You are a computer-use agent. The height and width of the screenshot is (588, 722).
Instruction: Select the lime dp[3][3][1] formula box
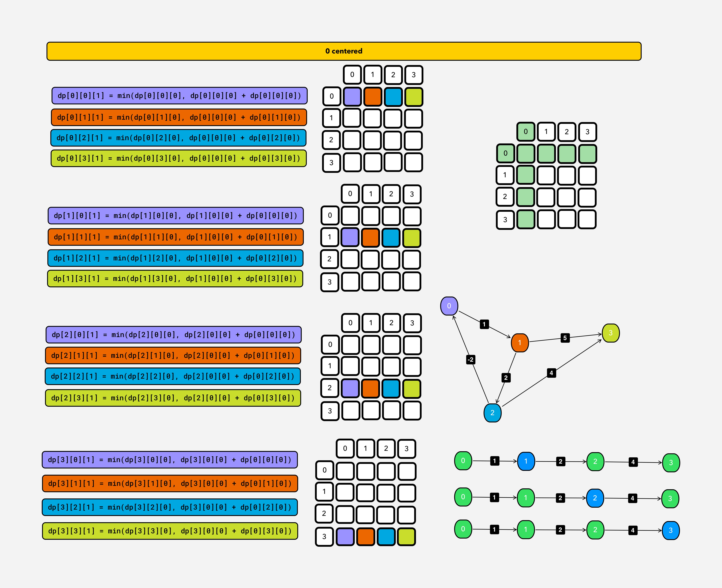point(170,531)
